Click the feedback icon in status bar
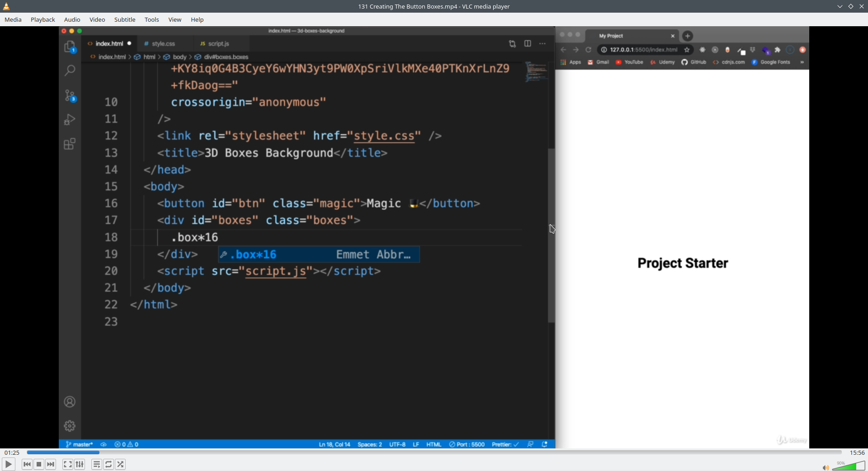Viewport: 868px width, 471px height. click(x=530, y=444)
